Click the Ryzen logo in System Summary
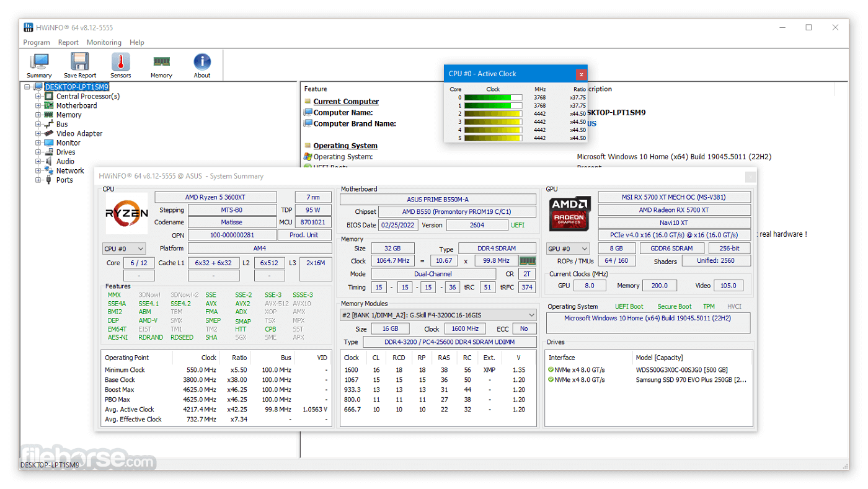This screenshot has width=868, height=489. 126,213
